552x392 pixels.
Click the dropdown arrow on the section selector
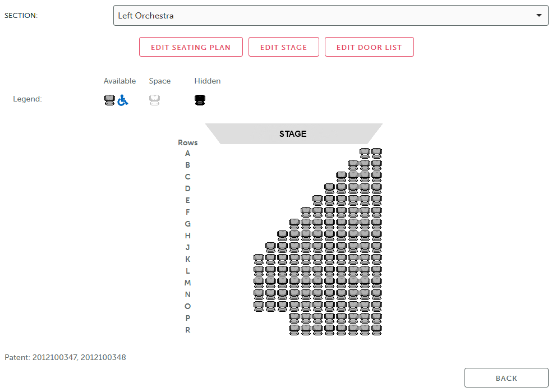539,15
